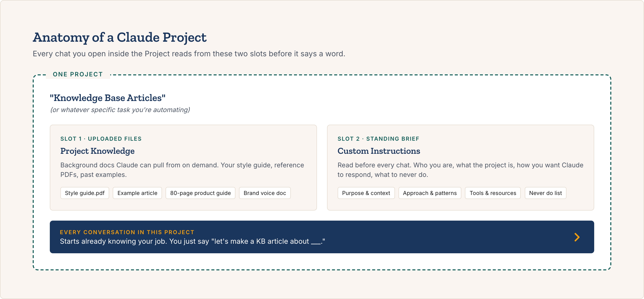Click the Anatomy of a Claude Project heading
Screen dimensions: 644x299
point(120,37)
